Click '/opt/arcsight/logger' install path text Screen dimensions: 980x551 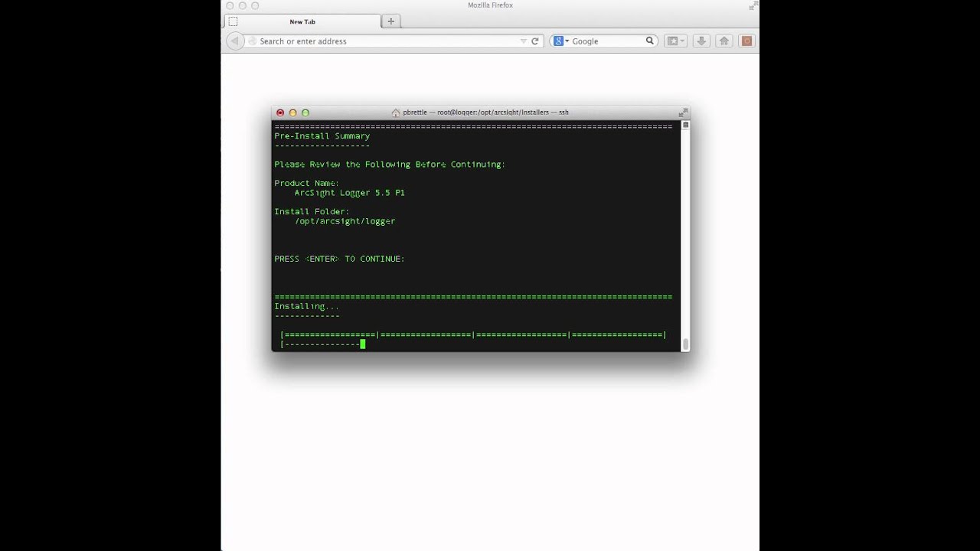tap(345, 221)
